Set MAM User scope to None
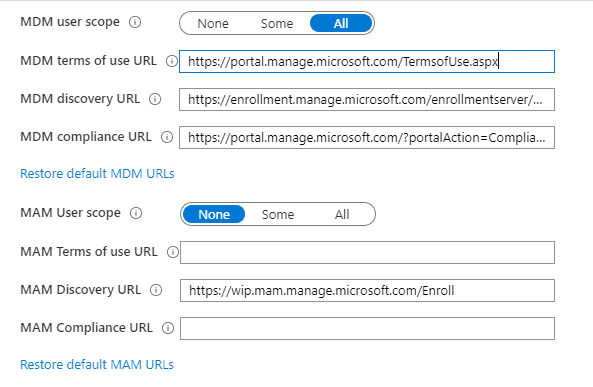 [214, 214]
